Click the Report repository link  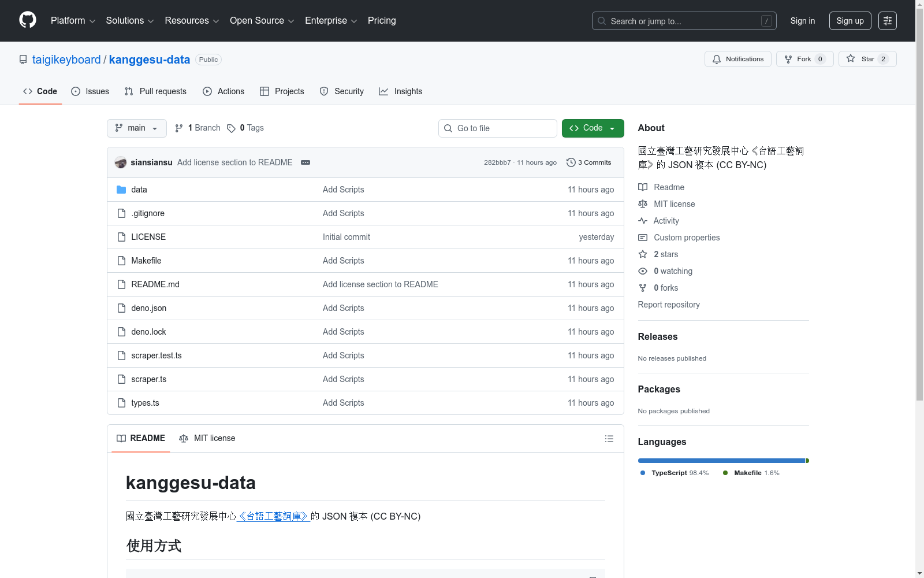coord(669,305)
